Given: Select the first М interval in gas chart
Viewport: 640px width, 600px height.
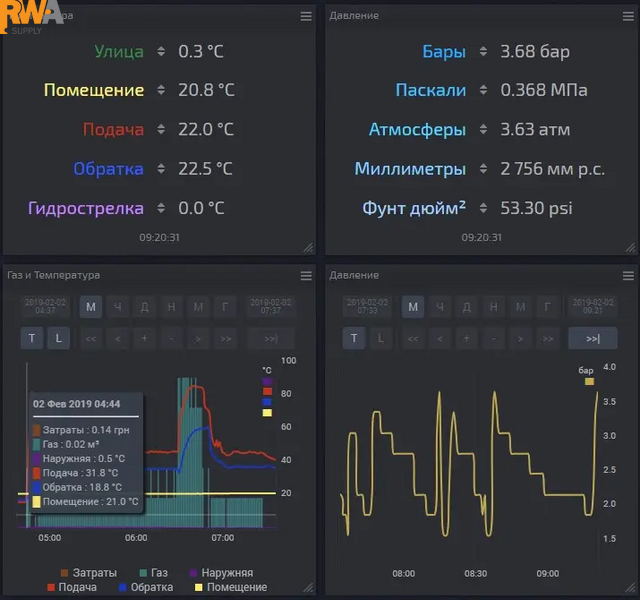Looking at the screenshot, I should click(x=91, y=307).
